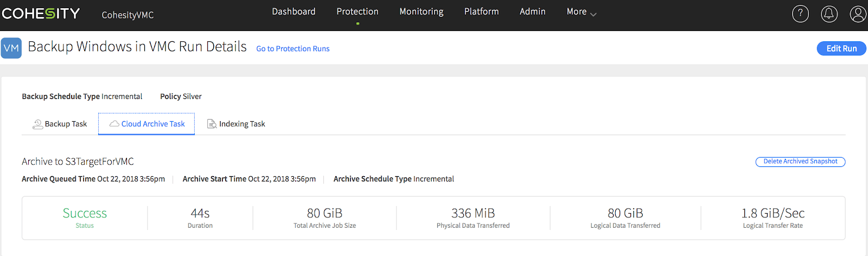The image size is (868, 256).
Task: Switch to the Indexing Task tab
Action: pyautogui.click(x=242, y=124)
